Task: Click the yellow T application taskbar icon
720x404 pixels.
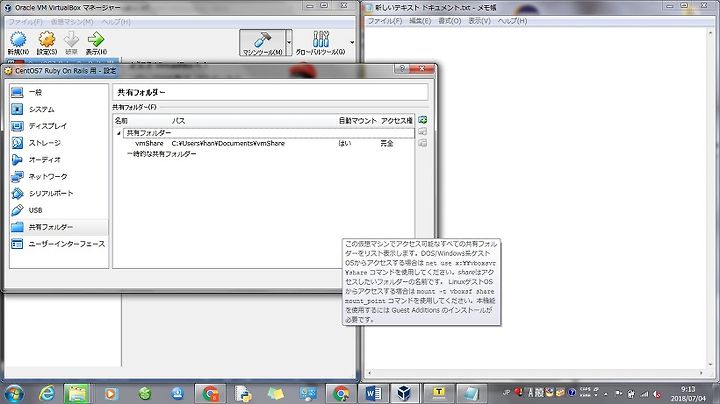Action: point(439,393)
